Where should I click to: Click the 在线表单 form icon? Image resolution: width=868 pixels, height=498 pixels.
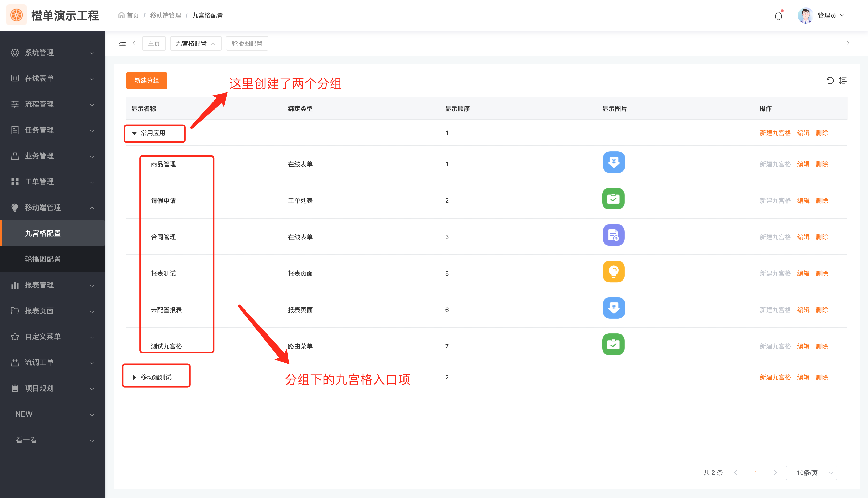pyautogui.click(x=15, y=78)
